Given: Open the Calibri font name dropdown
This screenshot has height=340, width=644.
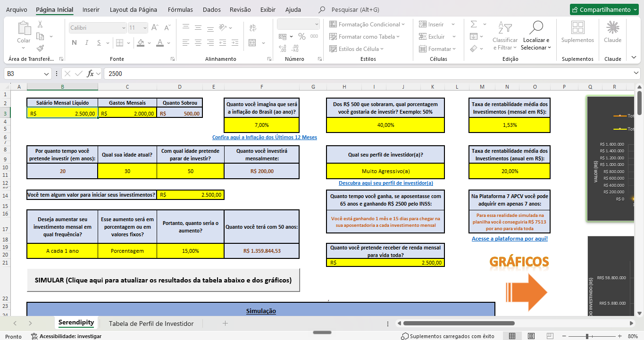Looking at the screenshot, I should pos(98,28).
